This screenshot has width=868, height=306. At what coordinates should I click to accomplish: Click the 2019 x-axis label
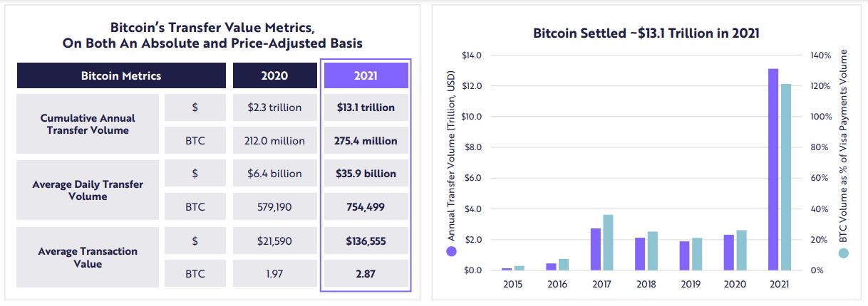click(x=691, y=284)
